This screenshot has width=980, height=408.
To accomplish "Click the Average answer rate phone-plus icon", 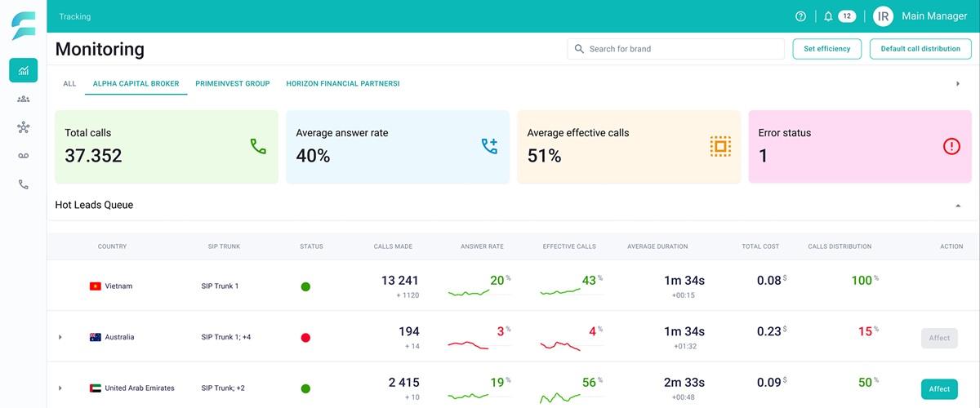I will pyautogui.click(x=489, y=147).
